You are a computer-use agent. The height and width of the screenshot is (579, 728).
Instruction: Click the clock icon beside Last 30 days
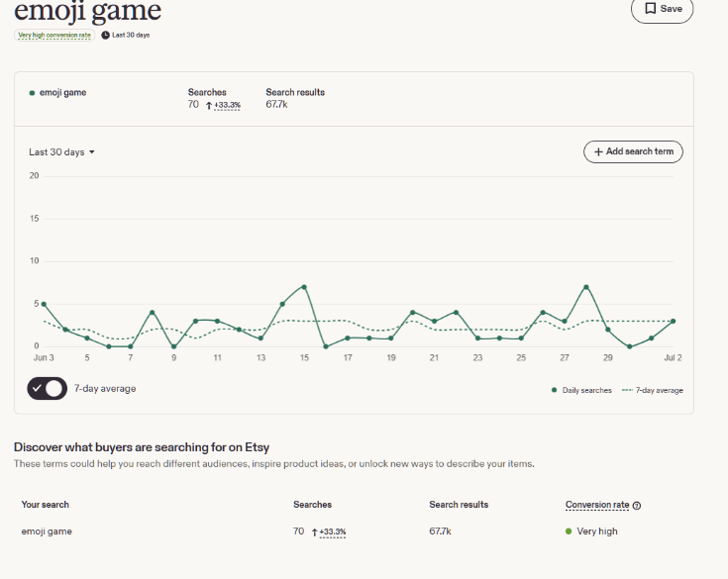[x=105, y=35]
